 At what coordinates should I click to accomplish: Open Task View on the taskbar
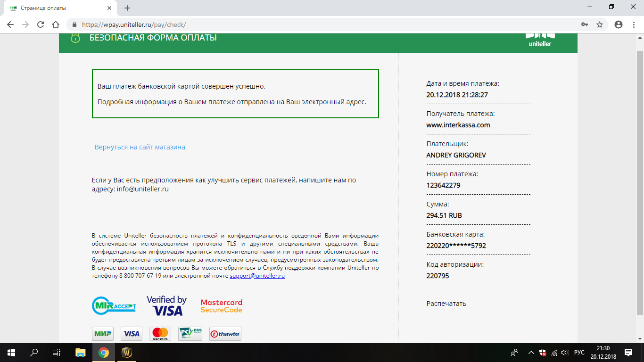(57, 353)
